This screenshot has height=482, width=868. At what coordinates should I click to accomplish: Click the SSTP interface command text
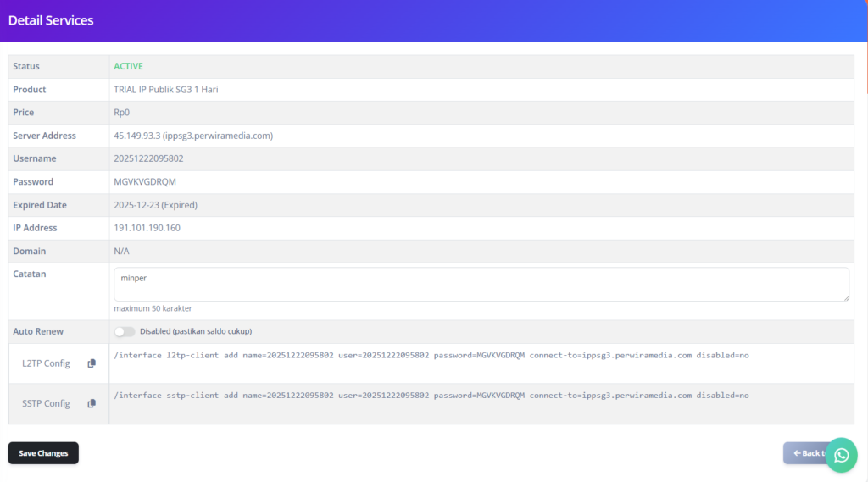[x=431, y=396]
